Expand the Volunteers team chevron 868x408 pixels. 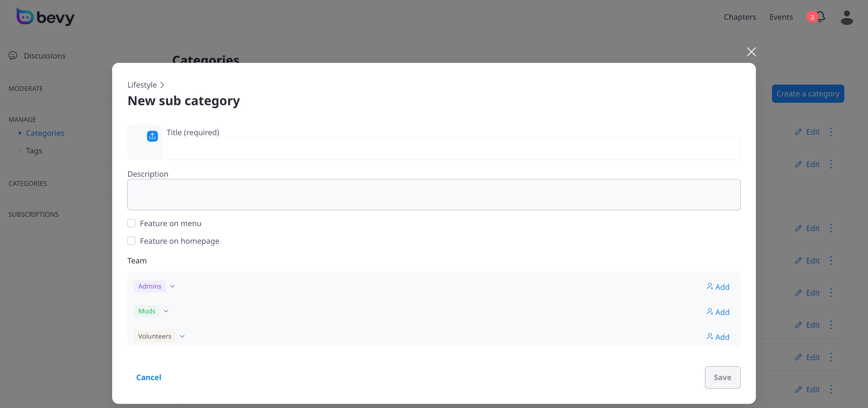(x=182, y=336)
